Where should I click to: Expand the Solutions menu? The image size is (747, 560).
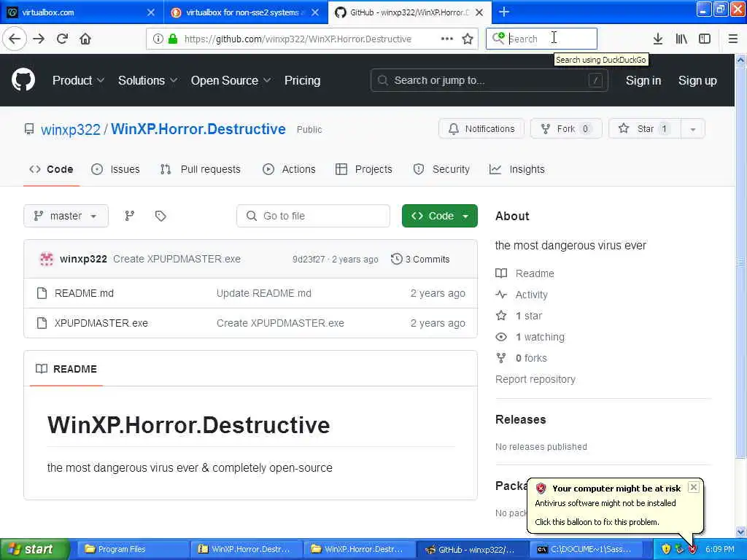pos(147,80)
